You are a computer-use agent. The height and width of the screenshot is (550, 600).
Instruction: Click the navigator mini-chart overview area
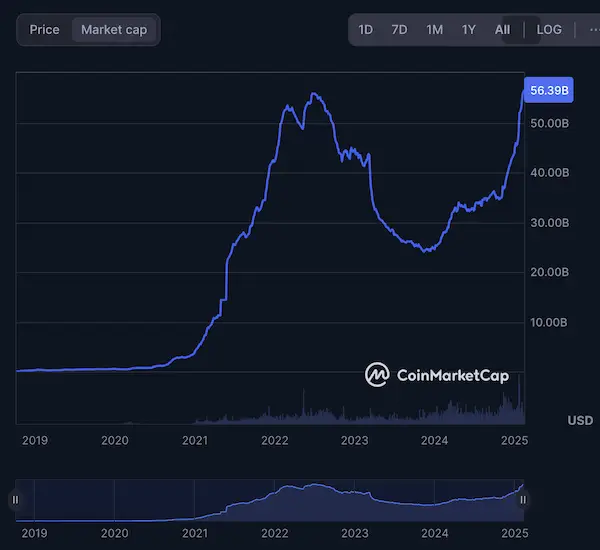point(269,501)
